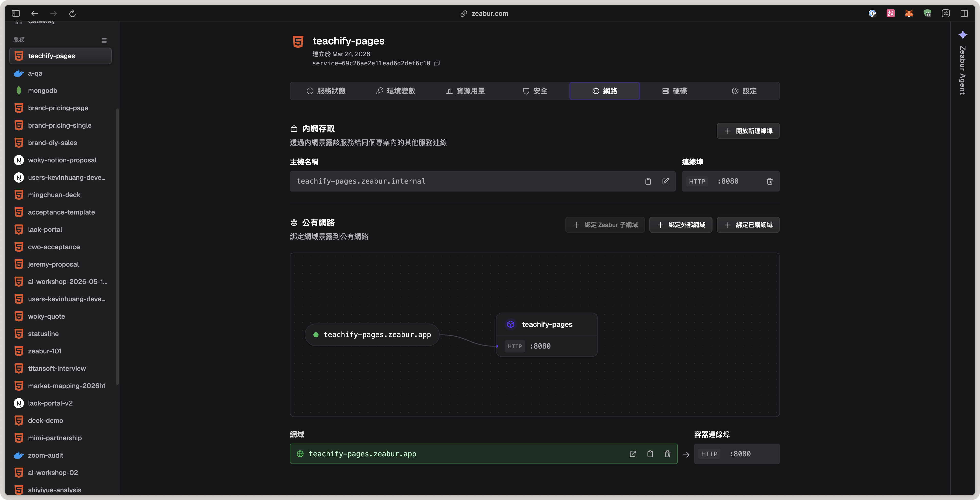Image resolution: width=980 pixels, height=500 pixels.
Task: Switch to the 資源用量 tab
Action: [465, 91]
